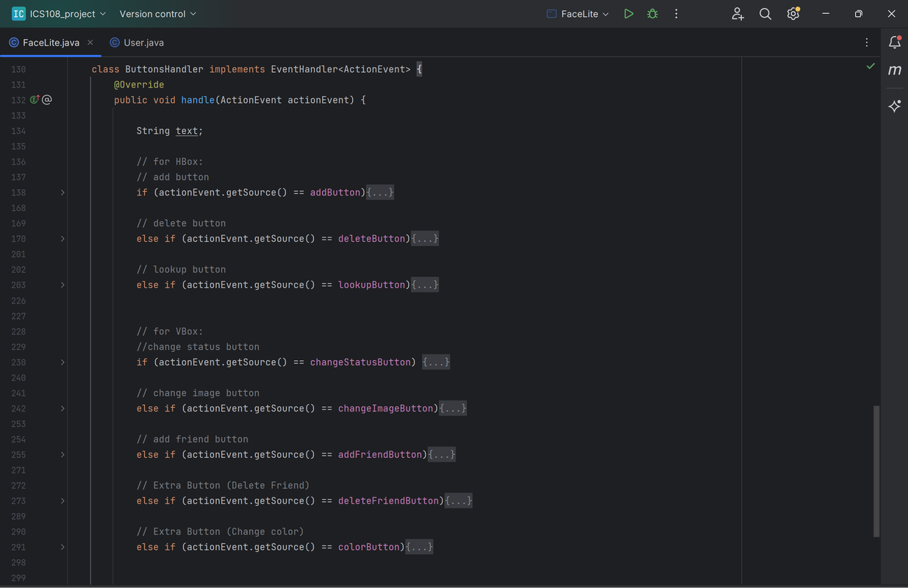Expand folded block at line 203

click(62, 285)
